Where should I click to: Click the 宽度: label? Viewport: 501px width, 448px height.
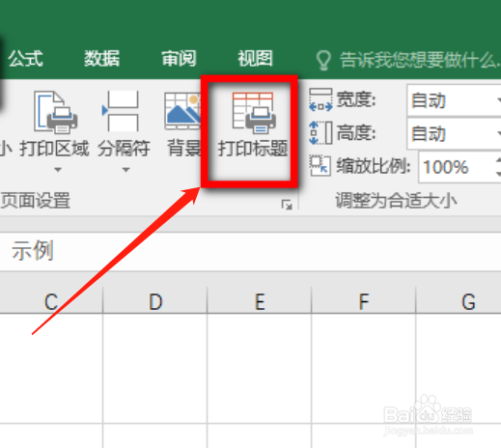pos(356,99)
